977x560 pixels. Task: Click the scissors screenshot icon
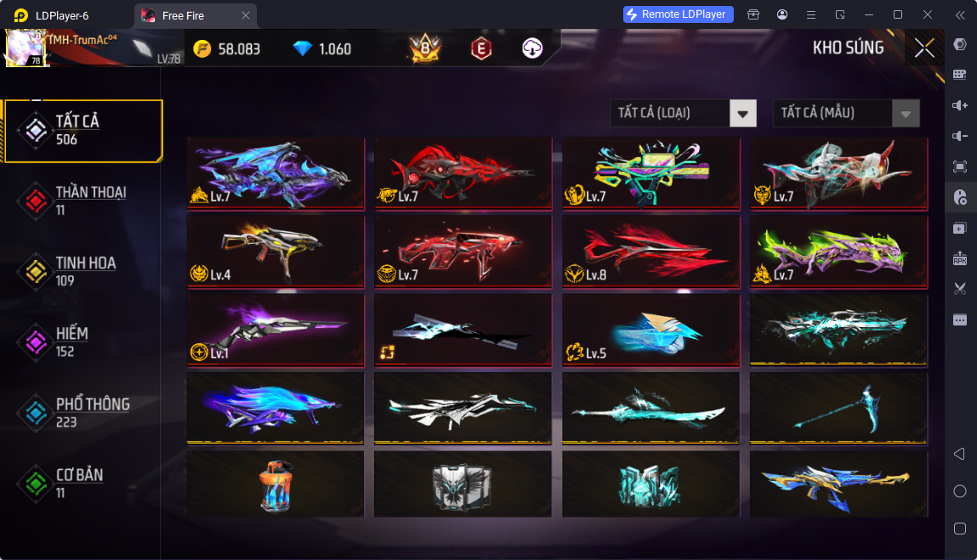click(960, 288)
